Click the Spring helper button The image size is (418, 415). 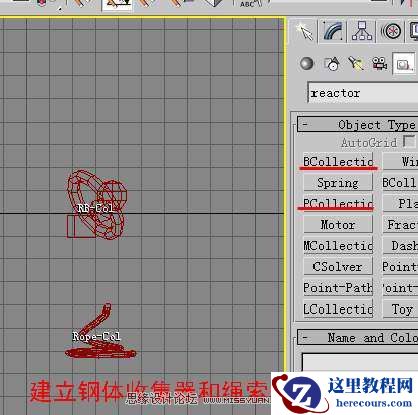tap(338, 183)
